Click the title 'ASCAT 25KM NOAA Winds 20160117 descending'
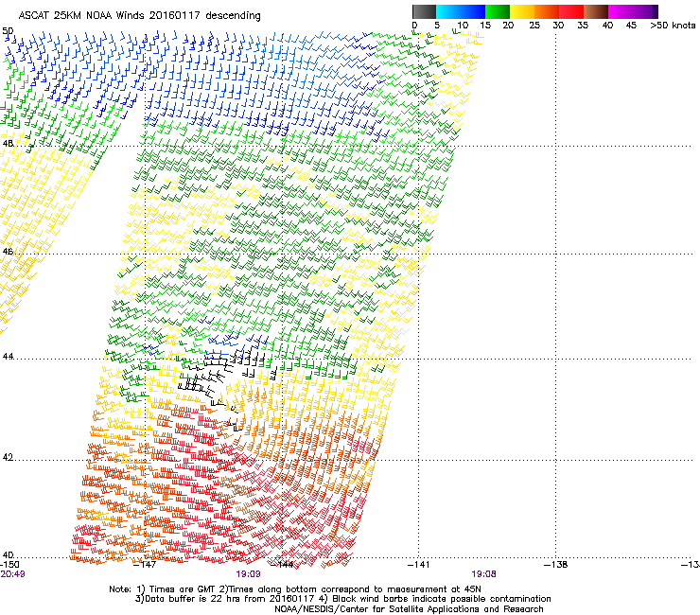This screenshot has height=615, width=700. (139, 15)
